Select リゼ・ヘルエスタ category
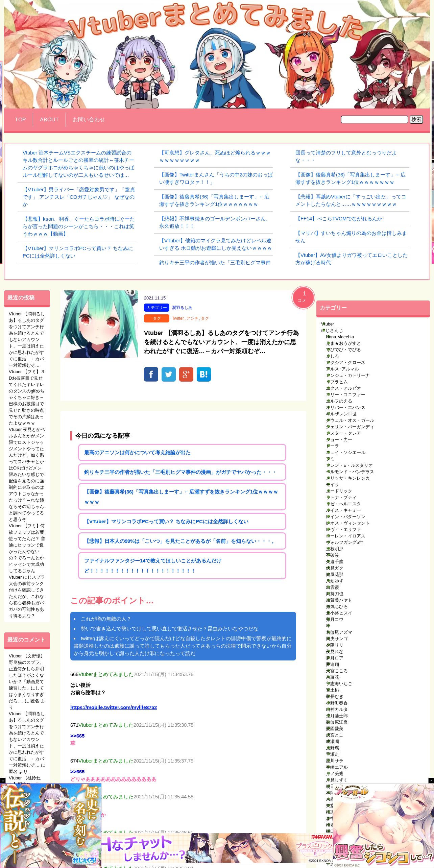This screenshot has height=868, width=434. tap(343, 504)
